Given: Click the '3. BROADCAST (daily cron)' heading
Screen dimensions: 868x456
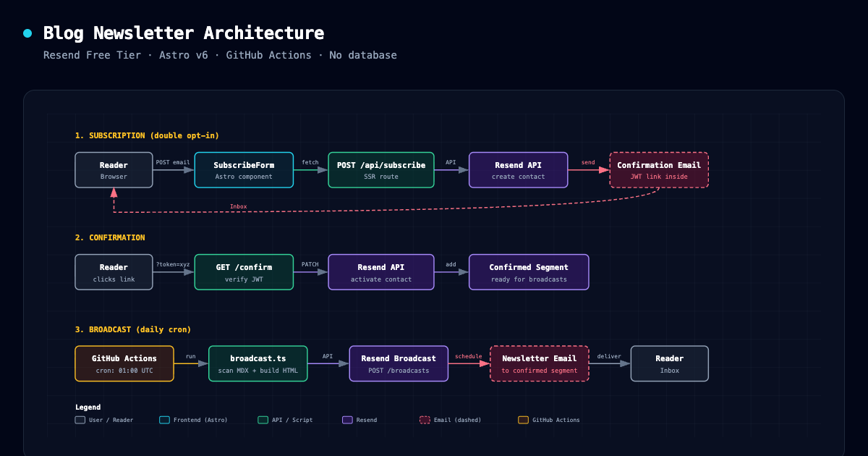Looking at the screenshot, I should (133, 329).
